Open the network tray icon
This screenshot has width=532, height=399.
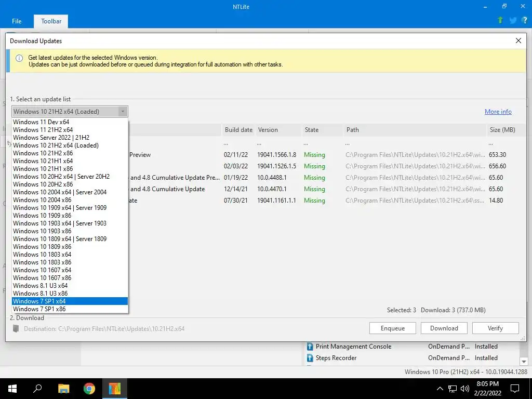click(x=453, y=389)
